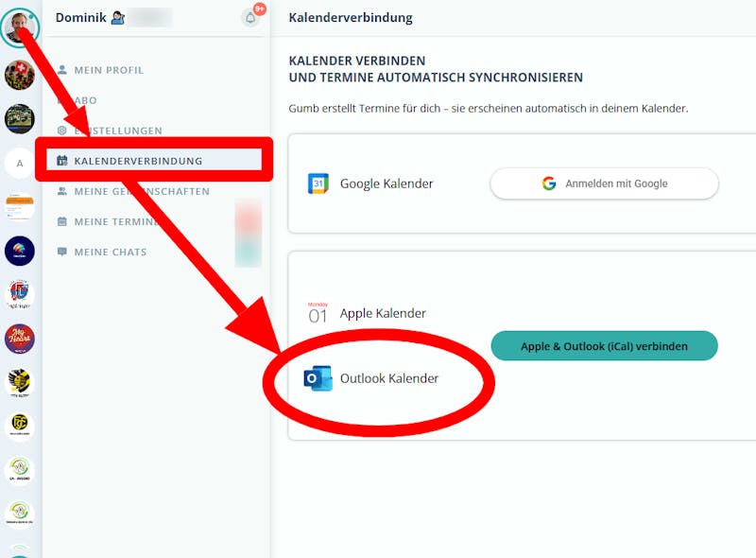
Task: Select the community avatar with letter A
Action: 20,164
